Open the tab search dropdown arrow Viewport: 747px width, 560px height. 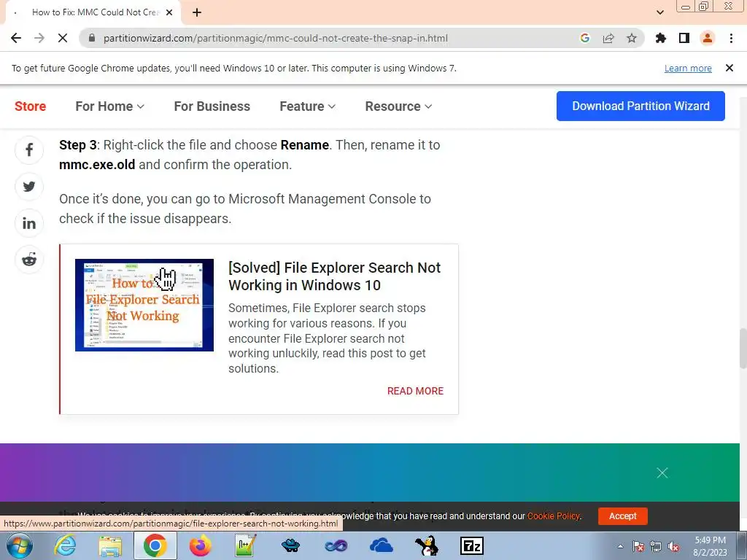point(660,12)
